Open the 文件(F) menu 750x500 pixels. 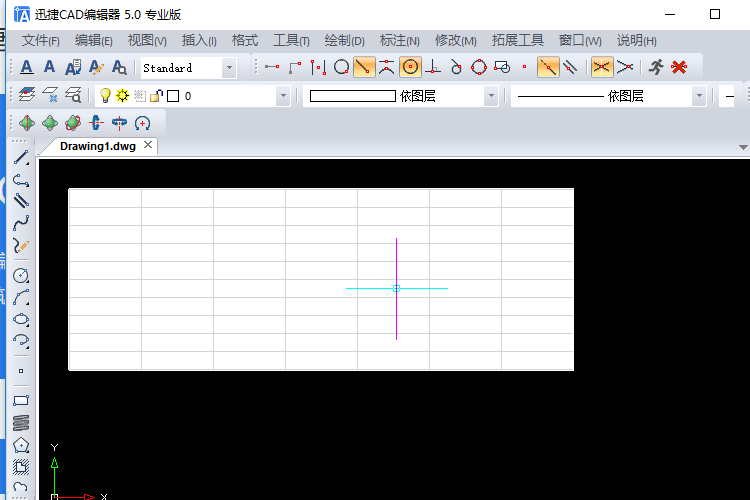click(41, 41)
